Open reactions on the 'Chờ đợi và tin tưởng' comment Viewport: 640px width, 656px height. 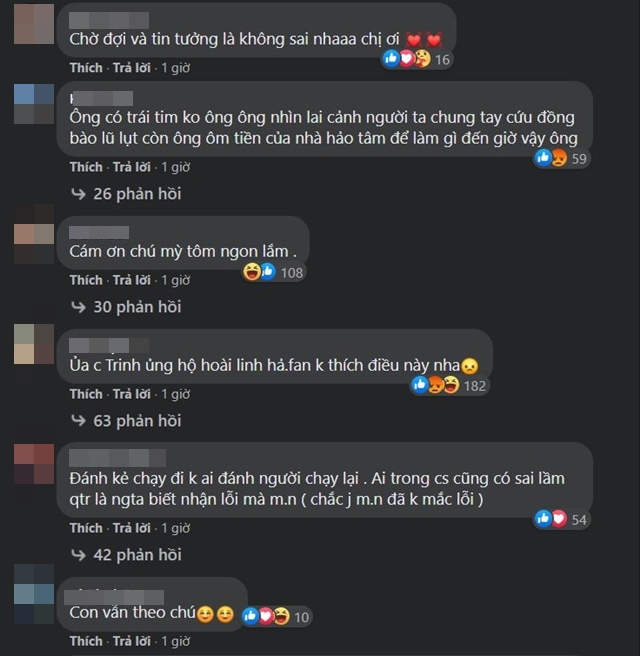[x=417, y=59]
